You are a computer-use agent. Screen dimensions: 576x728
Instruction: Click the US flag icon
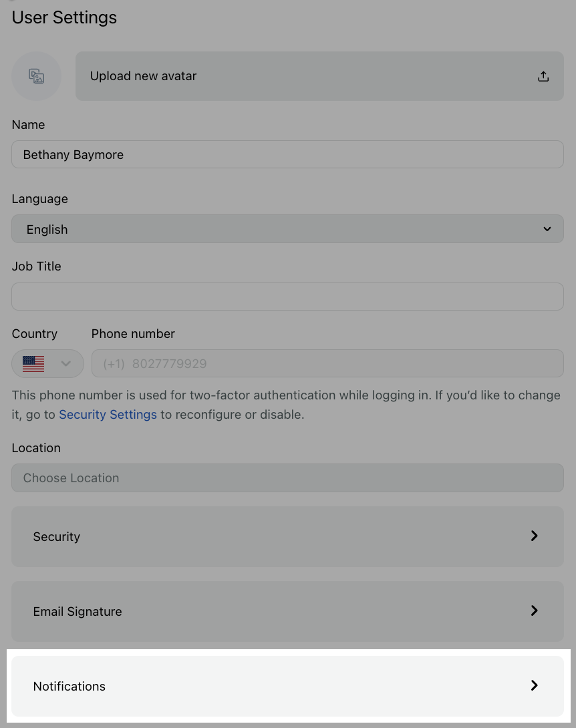[x=33, y=363]
